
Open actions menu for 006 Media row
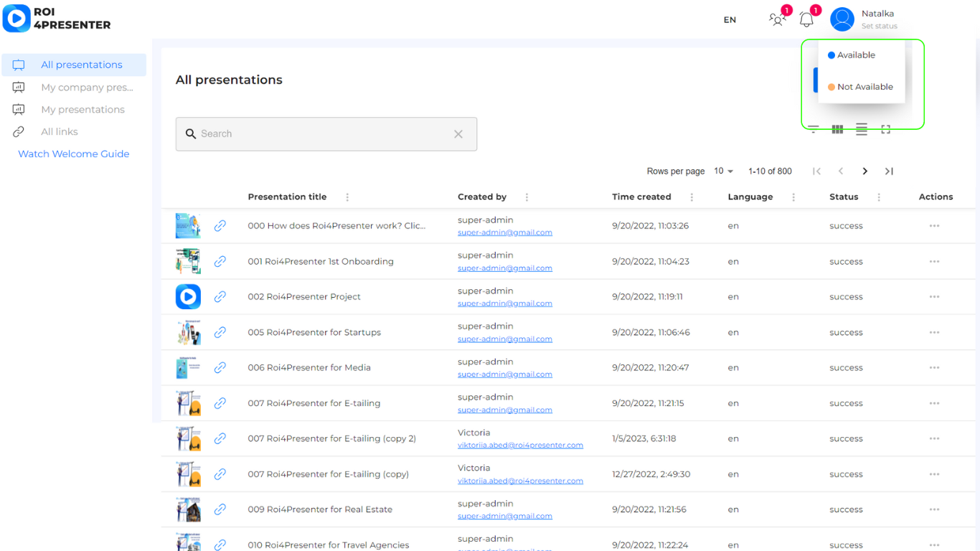[x=934, y=367]
